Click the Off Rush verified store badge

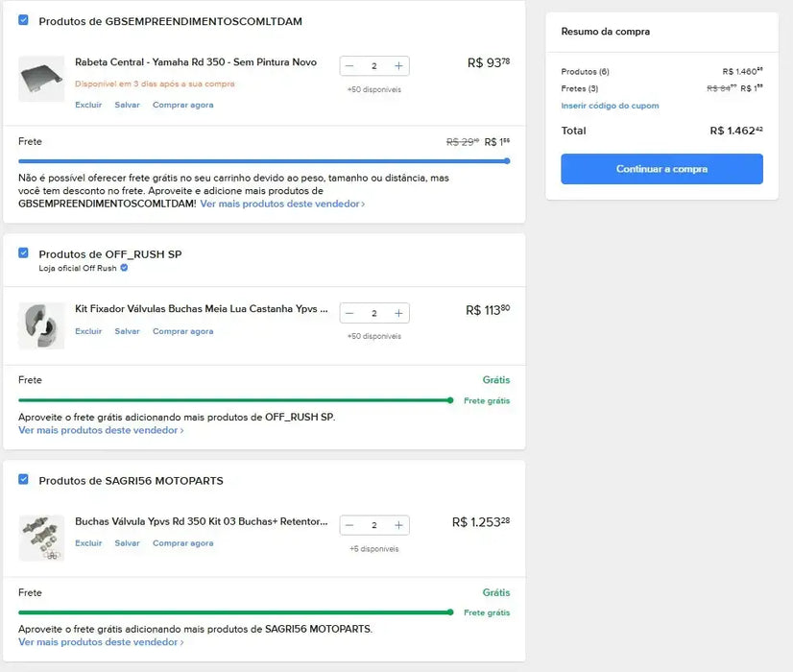coord(124,269)
